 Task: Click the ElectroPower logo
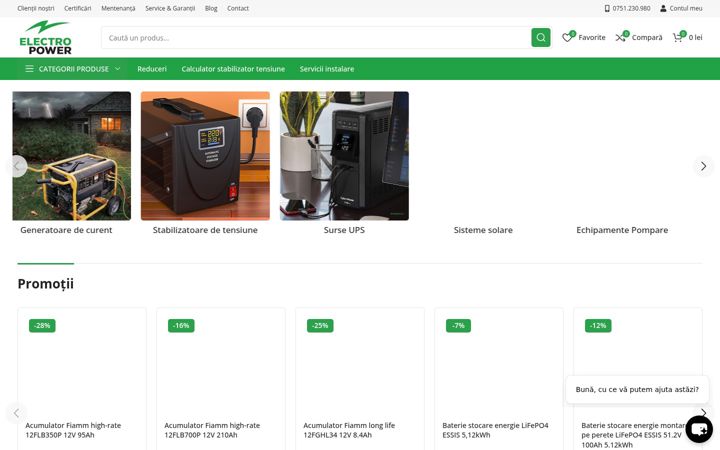(45, 38)
